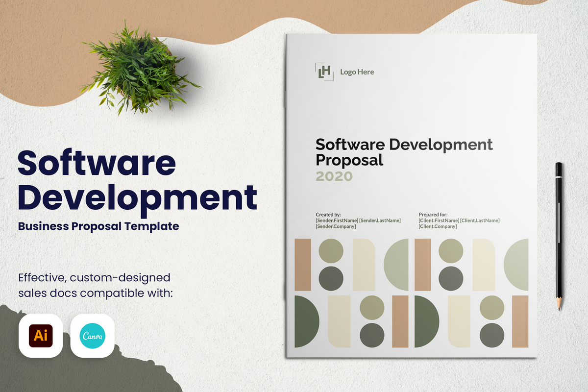Select the leftmost beige arch in top row
The height and width of the screenshot is (392, 588).
(x=364, y=265)
